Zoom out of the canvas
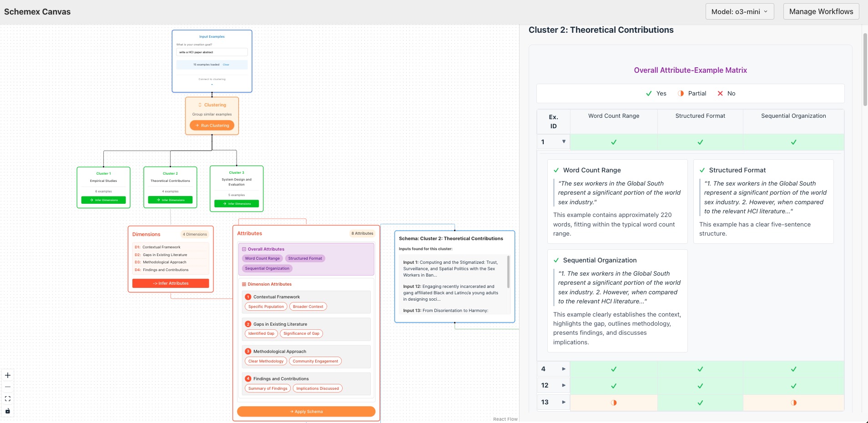Viewport: 868px width, 423px height. coord(8,387)
